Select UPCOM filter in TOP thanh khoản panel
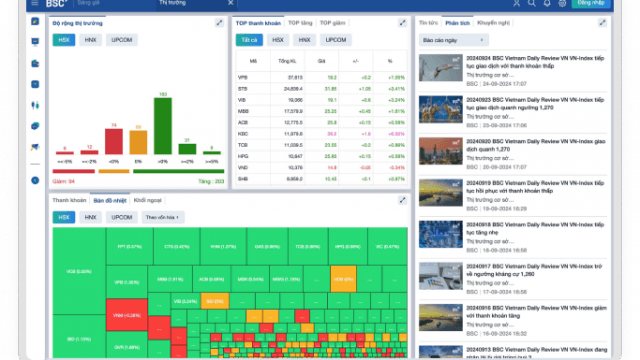Viewport: 640px width, 360px height. click(x=336, y=40)
